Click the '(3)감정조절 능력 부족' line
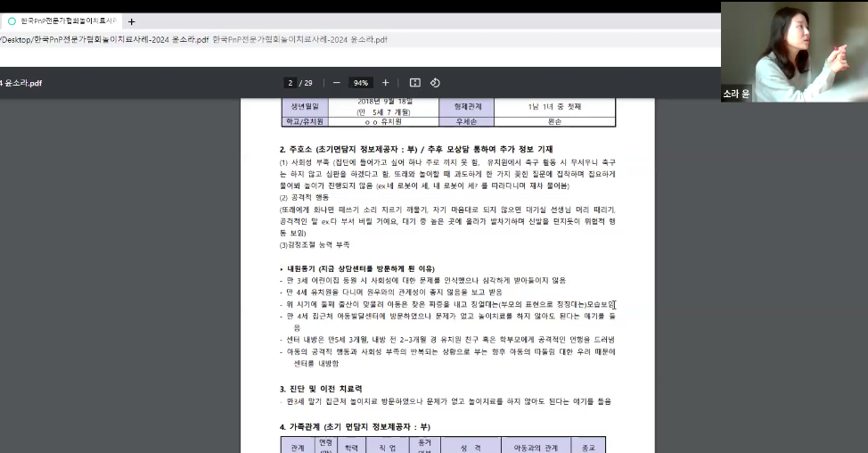Image resolution: width=868 pixels, height=453 pixels. [x=315, y=244]
